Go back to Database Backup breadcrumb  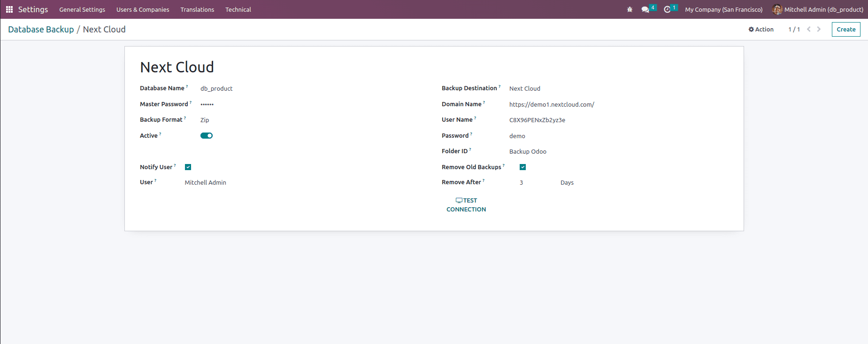(x=41, y=29)
